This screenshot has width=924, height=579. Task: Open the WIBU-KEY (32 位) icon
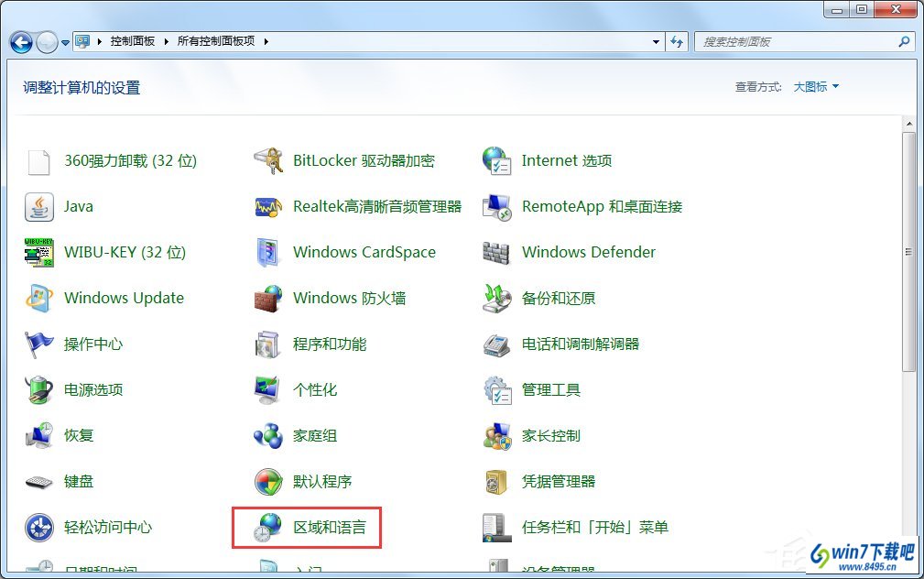[38, 252]
